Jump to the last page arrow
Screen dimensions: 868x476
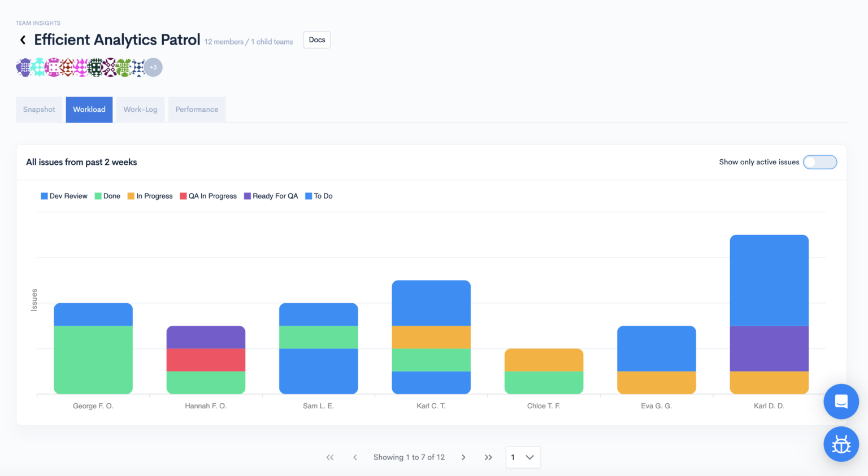coord(488,457)
